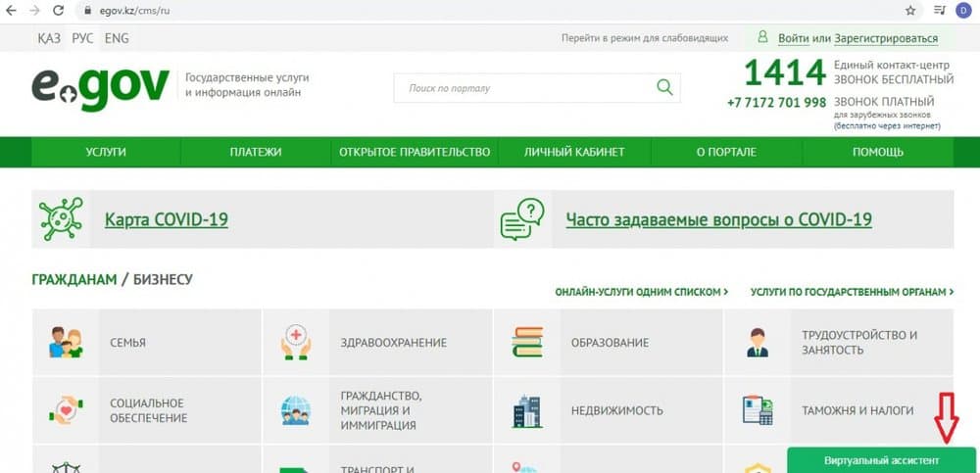Select the Образование books icon
The height and width of the screenshot is (473, 980).
(527, 343)
